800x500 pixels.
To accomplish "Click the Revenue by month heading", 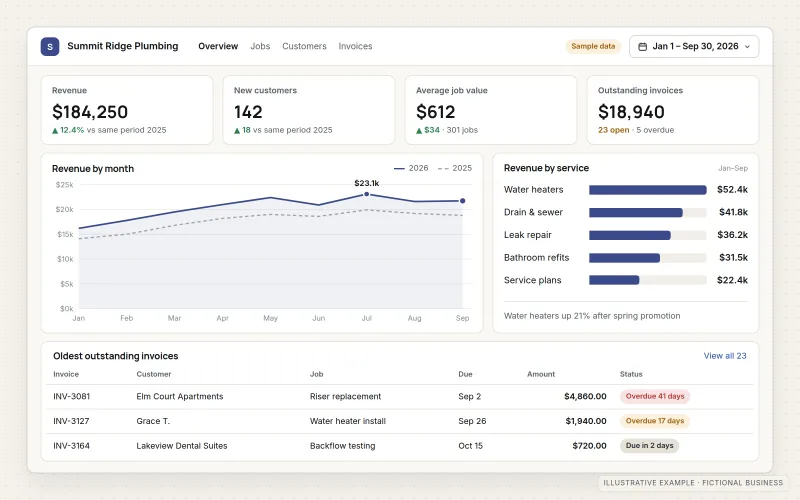I will pos(93,169).
